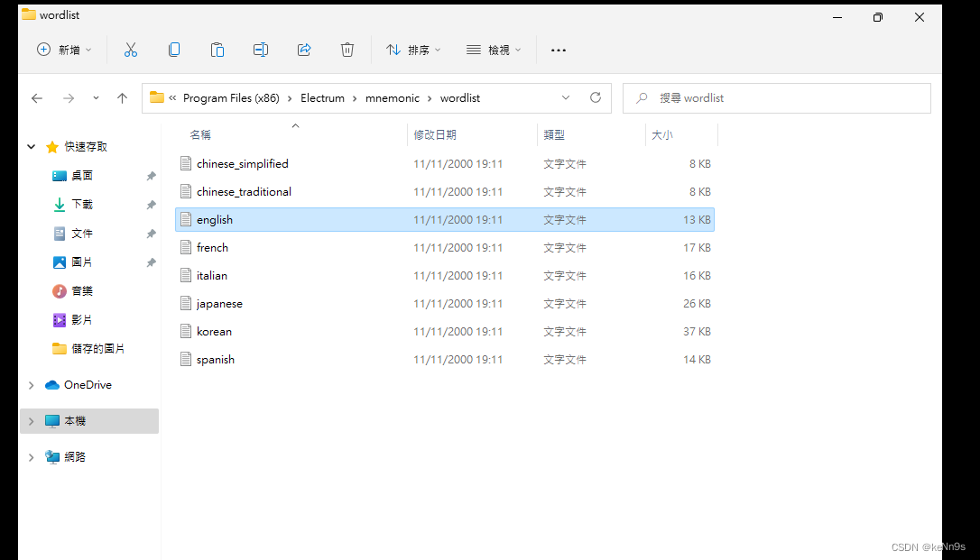The image size is (980, 560).
Task: Click the Rename icon in toolbar
Action: coord(261,50)
